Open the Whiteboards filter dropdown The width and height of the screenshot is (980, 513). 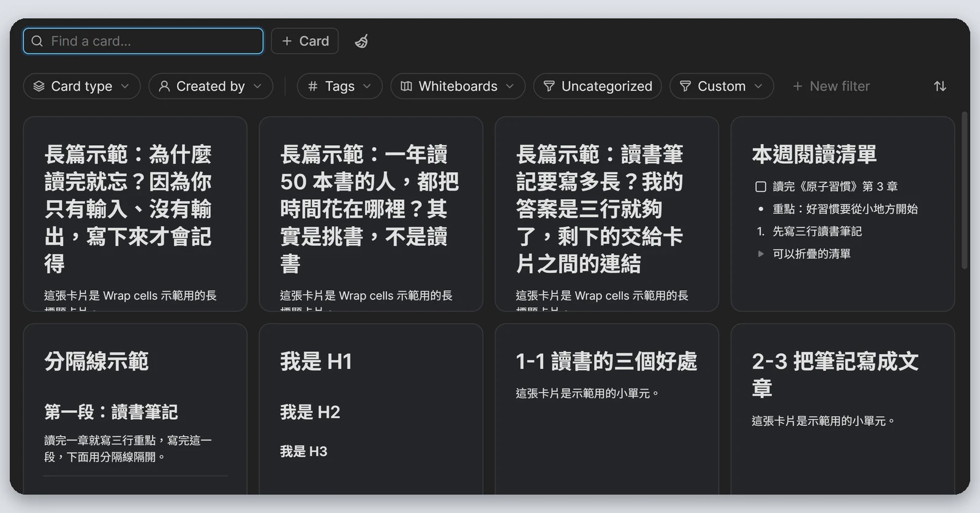(458, 86)
